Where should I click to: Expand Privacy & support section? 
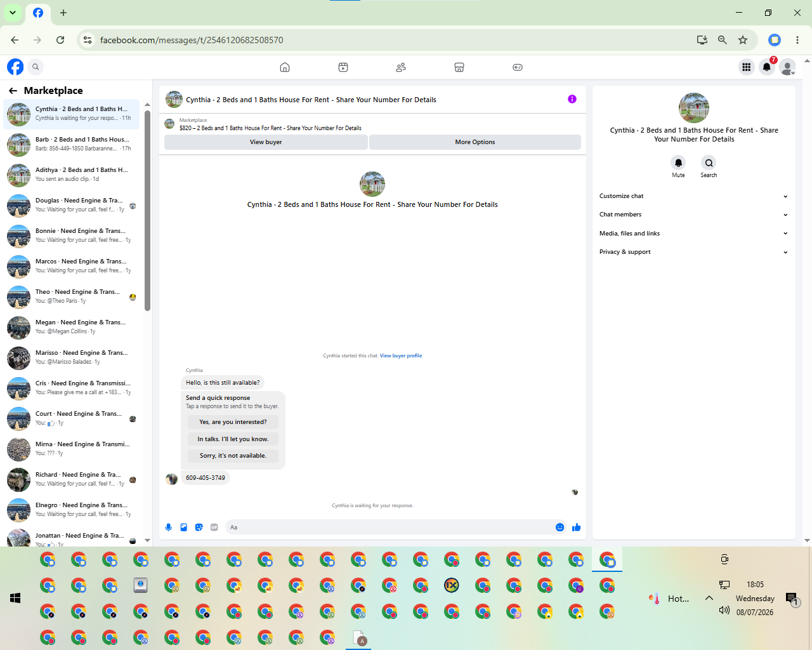[694, 252]
